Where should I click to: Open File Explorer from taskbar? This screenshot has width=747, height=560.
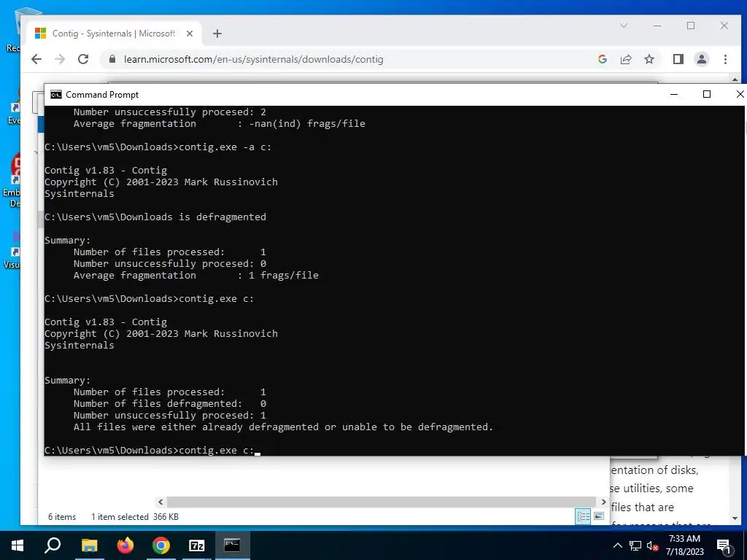click(89, 545)
